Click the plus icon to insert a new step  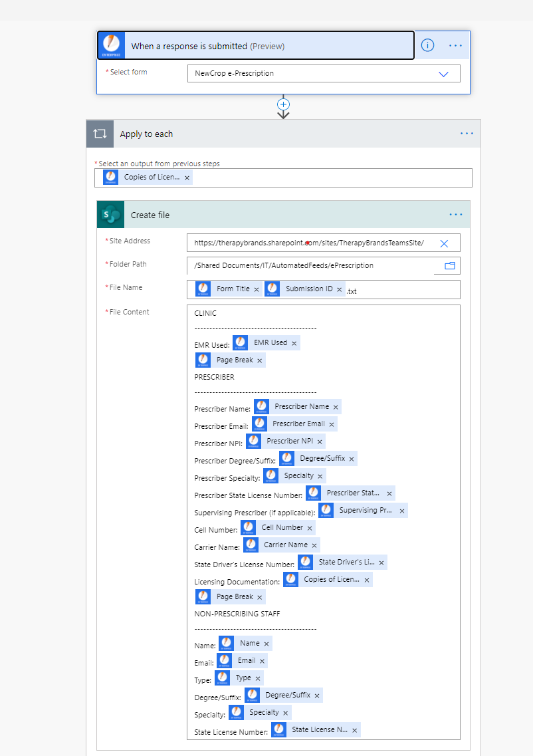[283, 105]
